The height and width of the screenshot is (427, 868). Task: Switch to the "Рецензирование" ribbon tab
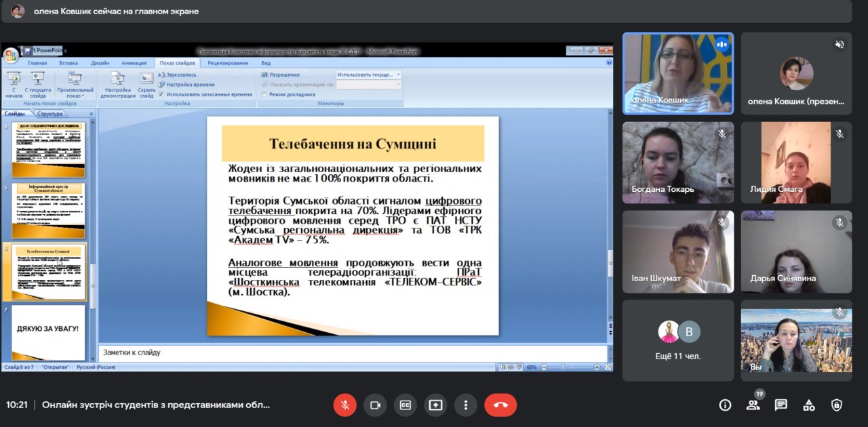[228, 63]
